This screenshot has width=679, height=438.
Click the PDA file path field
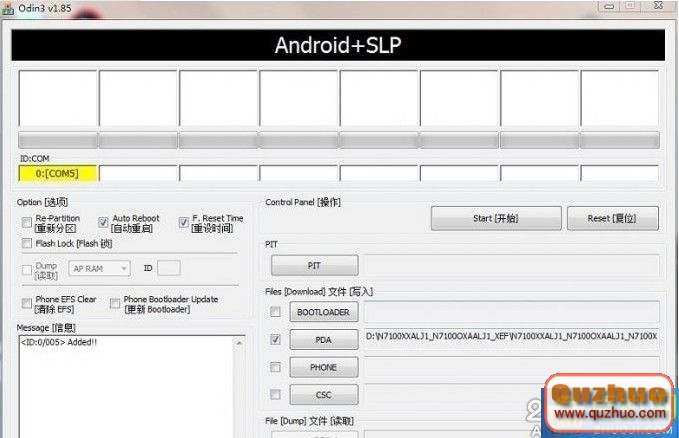511,339
